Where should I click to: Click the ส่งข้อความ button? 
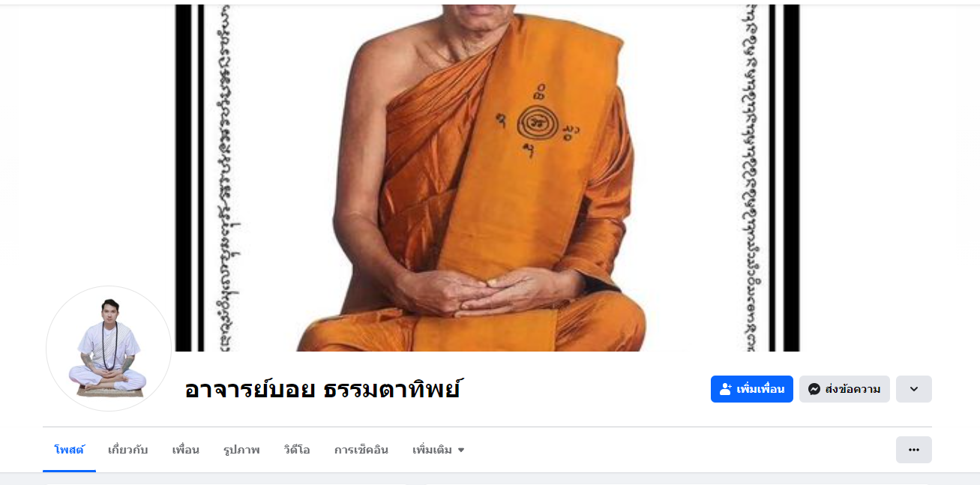[844, 389]
